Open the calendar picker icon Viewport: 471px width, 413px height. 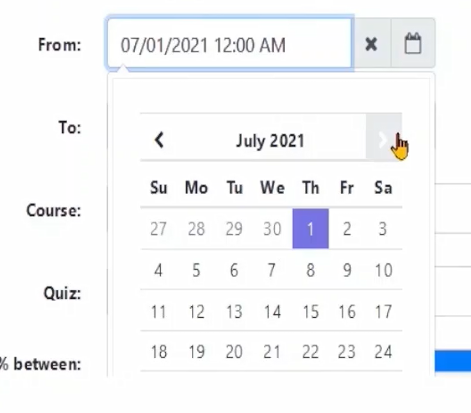[x=413, y=44]
